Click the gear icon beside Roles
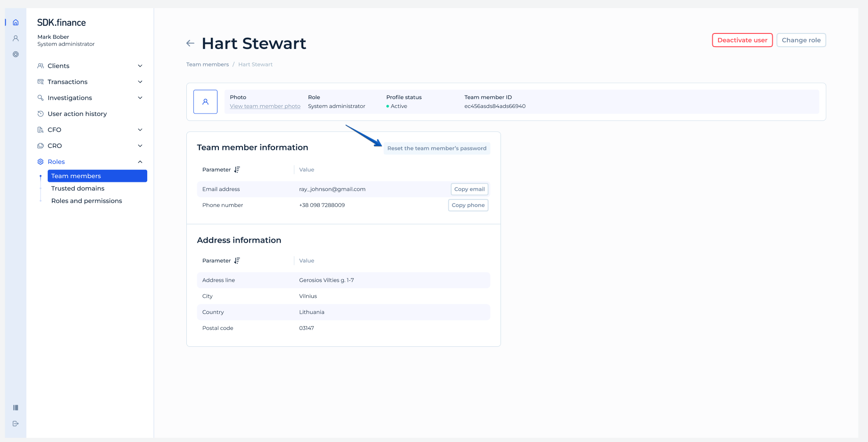 41,162
